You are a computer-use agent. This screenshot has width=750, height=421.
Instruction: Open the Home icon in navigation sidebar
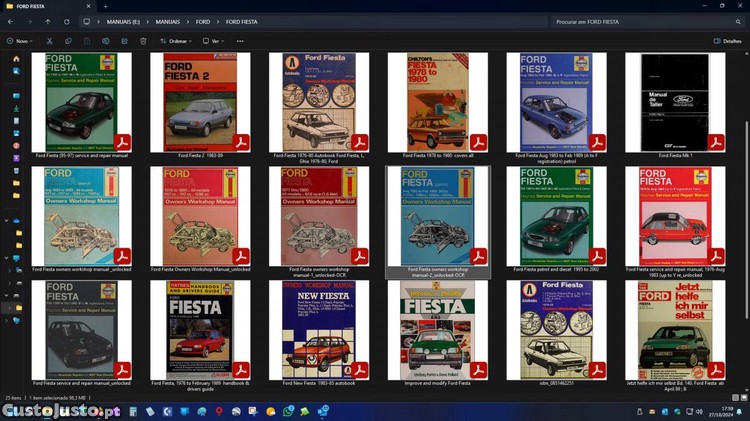click(16, 59)
